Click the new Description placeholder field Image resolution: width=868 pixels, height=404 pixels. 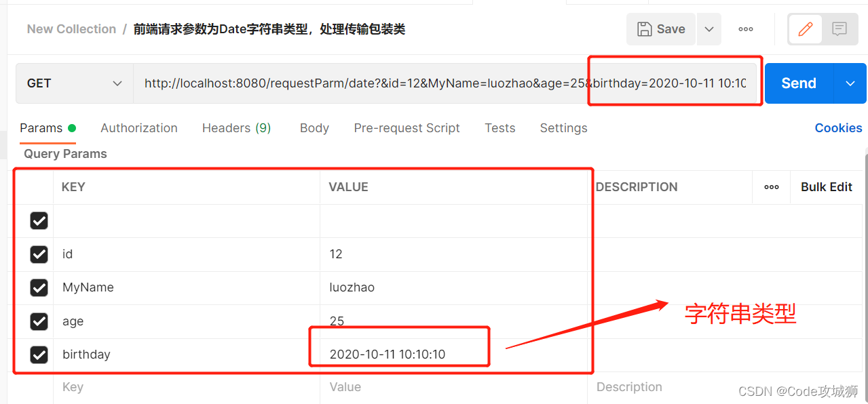point(726,387)
